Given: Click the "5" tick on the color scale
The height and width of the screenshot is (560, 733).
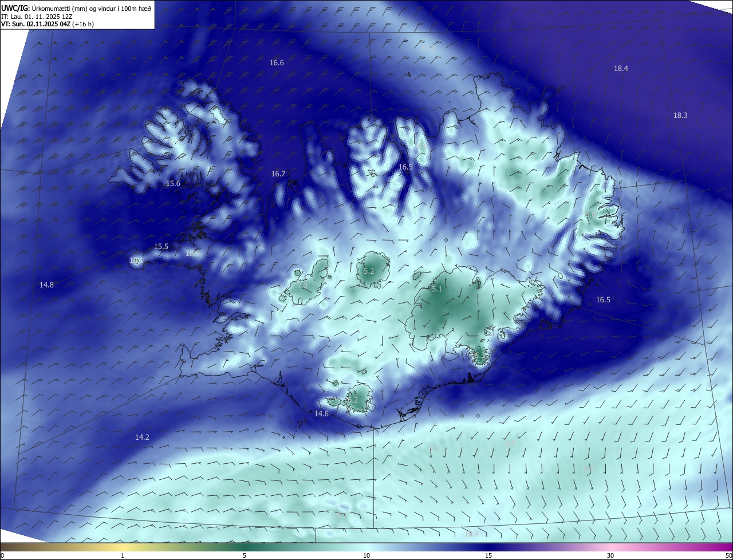Looking at the screenshot, I should pyautogui.click(x=245, y=555).
